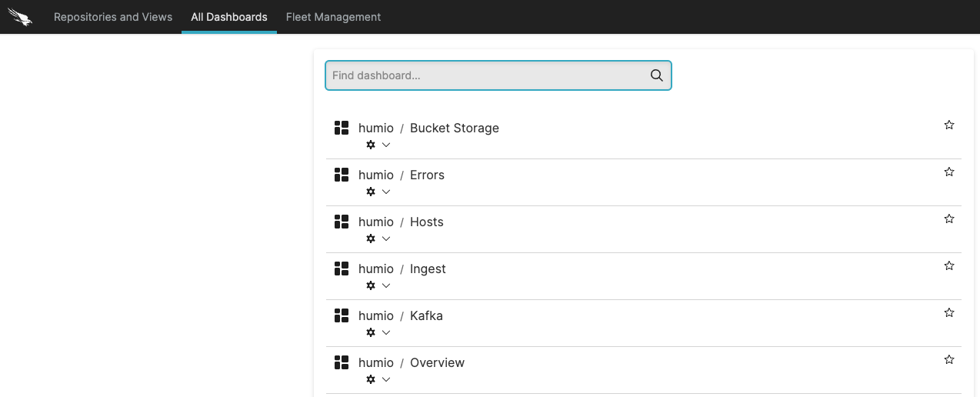Expand the chevron under Hosts
Viewport: 980px width, 397px height.
[386, 239]
